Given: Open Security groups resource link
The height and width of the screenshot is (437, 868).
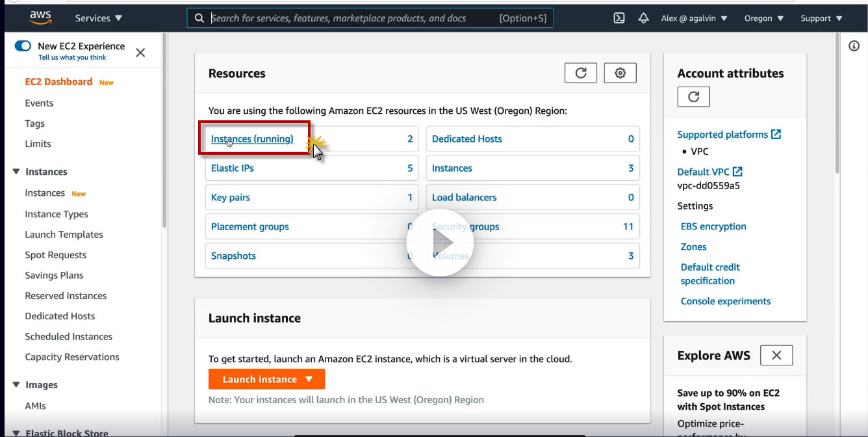Looking at the screenshot, I should coord(466,226).
